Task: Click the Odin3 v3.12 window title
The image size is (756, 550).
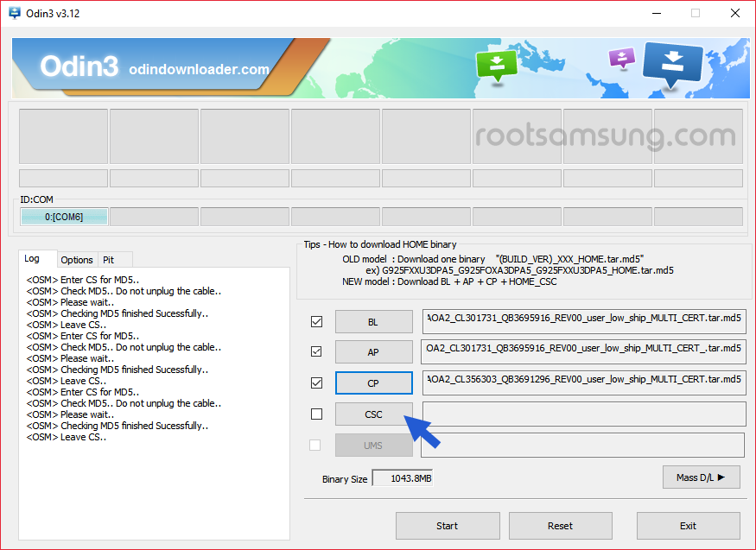Action: pos(53,14)
